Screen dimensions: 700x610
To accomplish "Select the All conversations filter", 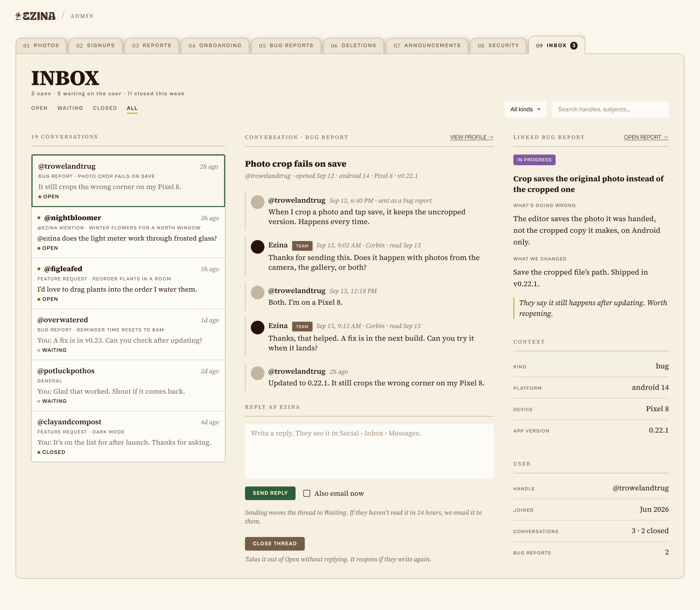I will pos(132,108).
